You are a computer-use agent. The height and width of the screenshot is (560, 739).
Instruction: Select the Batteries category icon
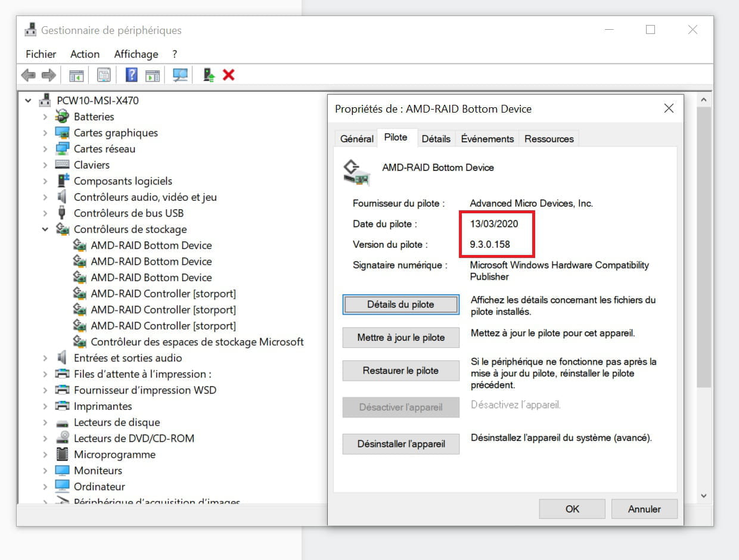(63, 116)
